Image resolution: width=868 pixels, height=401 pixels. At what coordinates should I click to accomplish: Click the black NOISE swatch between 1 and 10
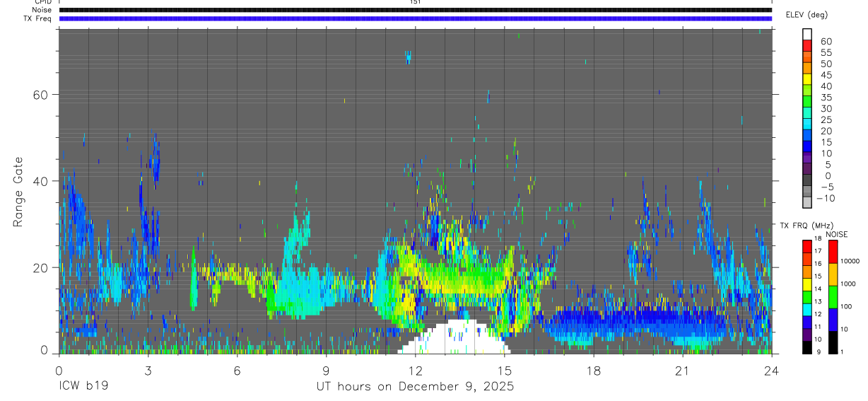tap(833, 341)
